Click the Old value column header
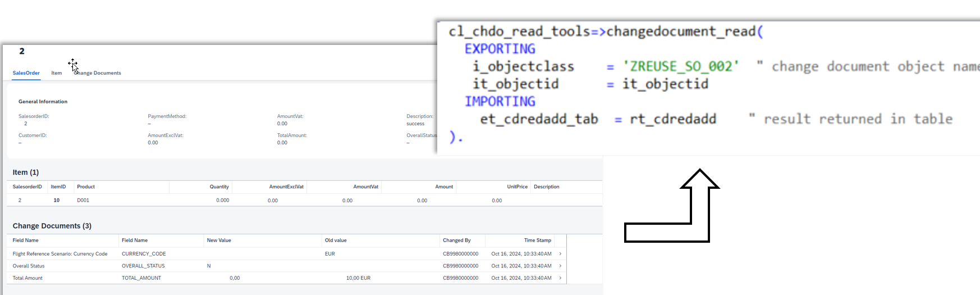Screen dimensions: 980x295 coord(336,240)
